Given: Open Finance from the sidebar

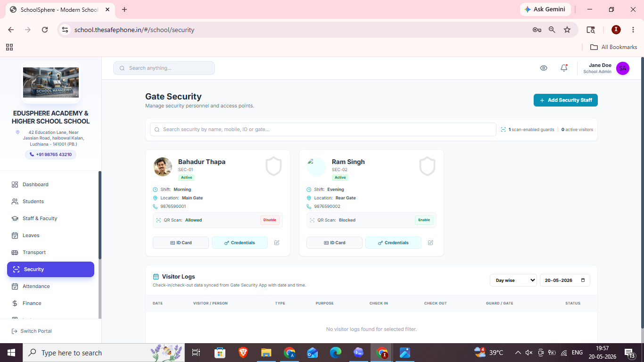Looking at the screenshot, I should tap(50, 303).
